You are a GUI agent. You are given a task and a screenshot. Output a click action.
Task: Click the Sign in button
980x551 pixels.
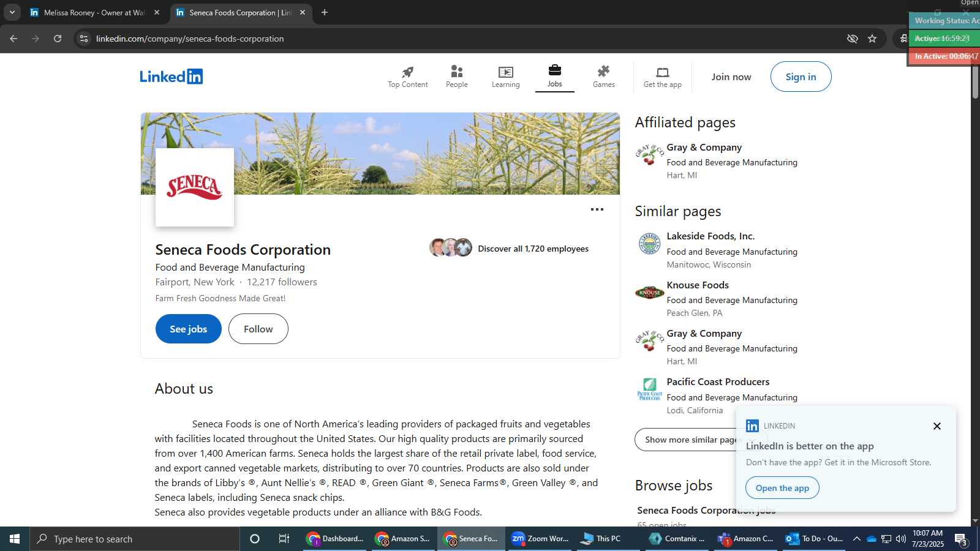click(801, 77)
